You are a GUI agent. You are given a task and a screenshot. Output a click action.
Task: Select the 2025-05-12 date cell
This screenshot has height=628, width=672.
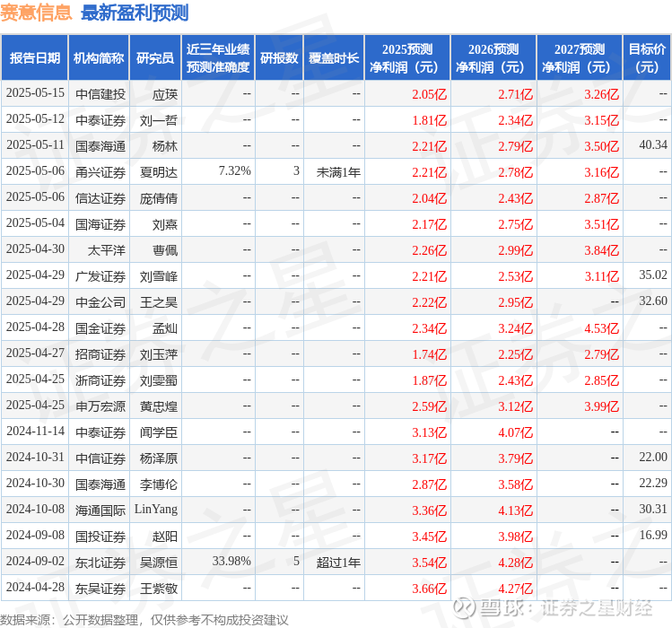35,118
